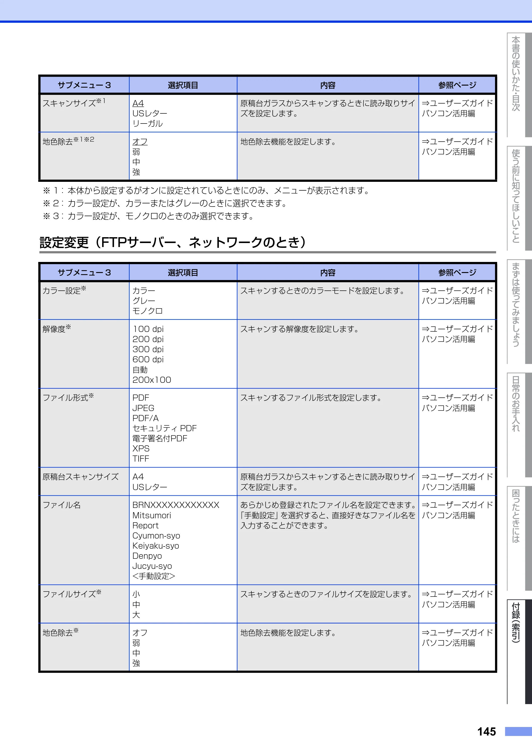
Task: Click the ファイル形式 submenu cell
Action: click(x=85, y=428)
